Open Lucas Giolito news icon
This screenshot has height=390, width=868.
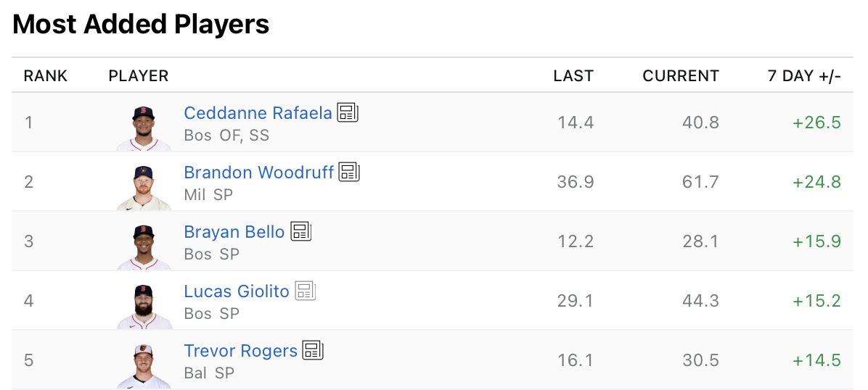pos(305,291)
